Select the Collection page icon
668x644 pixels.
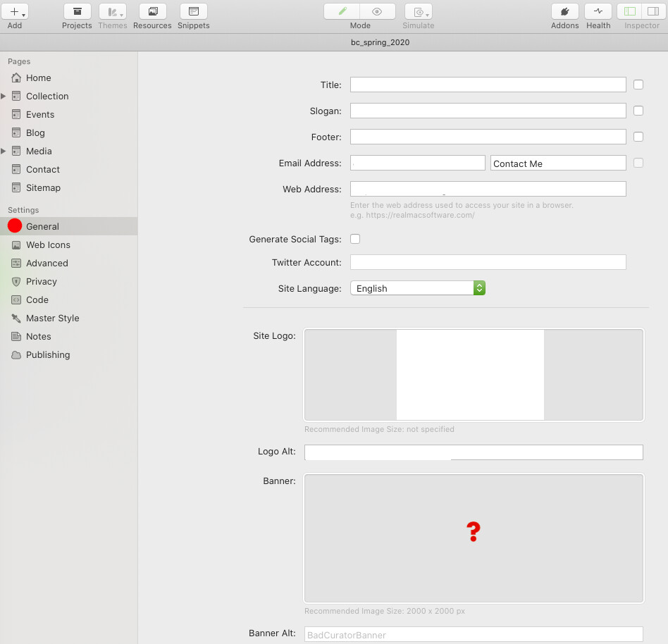[16, 96]
